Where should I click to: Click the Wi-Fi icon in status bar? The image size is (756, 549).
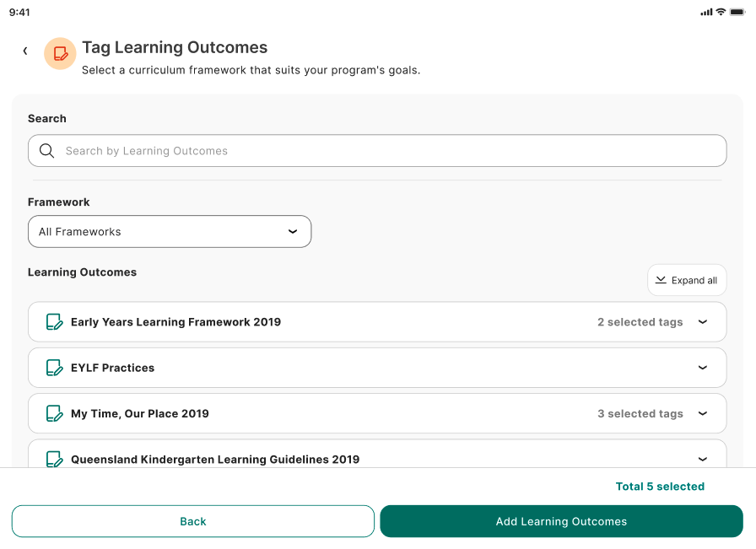click(721, 12)
